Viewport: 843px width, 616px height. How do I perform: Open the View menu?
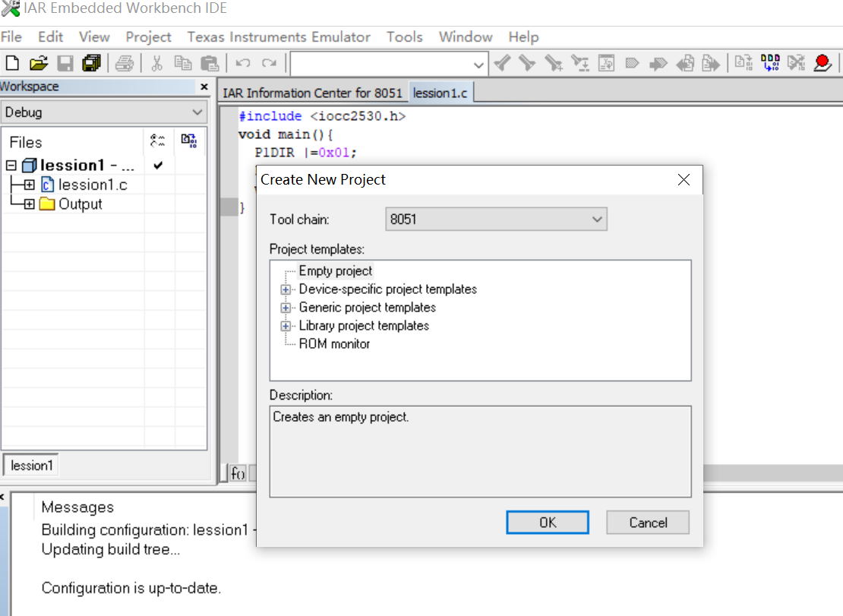coord(94,37)
